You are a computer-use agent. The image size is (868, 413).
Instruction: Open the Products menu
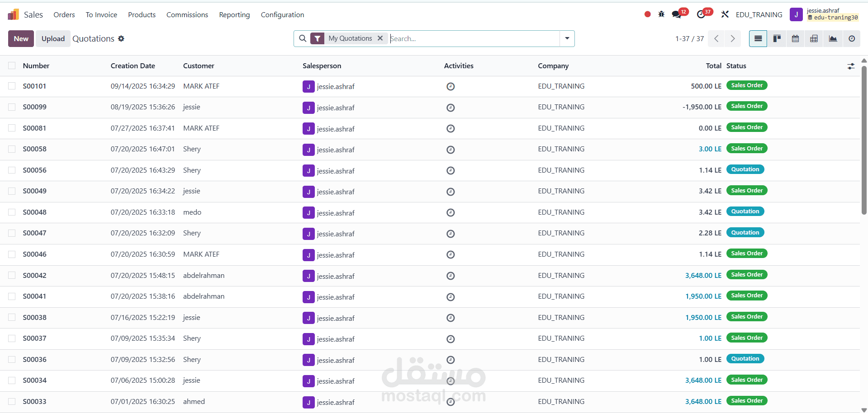142,14
